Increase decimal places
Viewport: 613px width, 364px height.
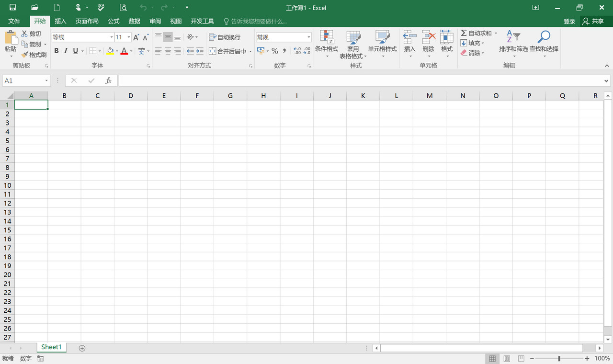click(297, 51)
